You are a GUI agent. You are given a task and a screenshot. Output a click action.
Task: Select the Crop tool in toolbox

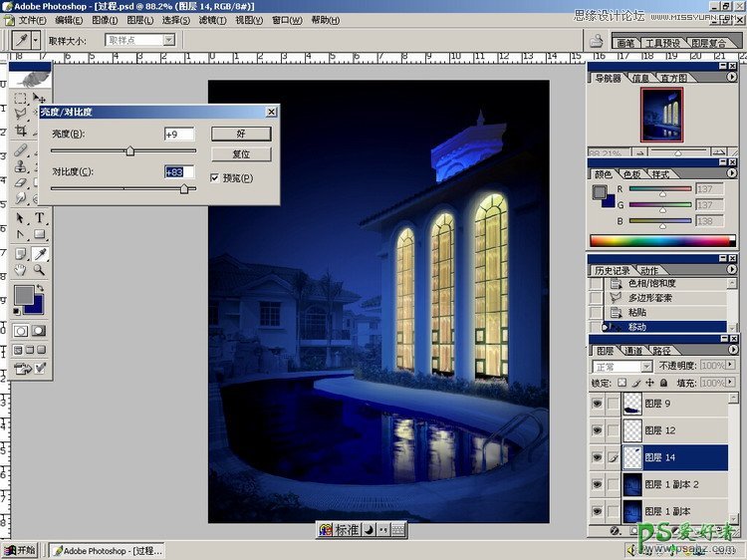pos(21,133)
